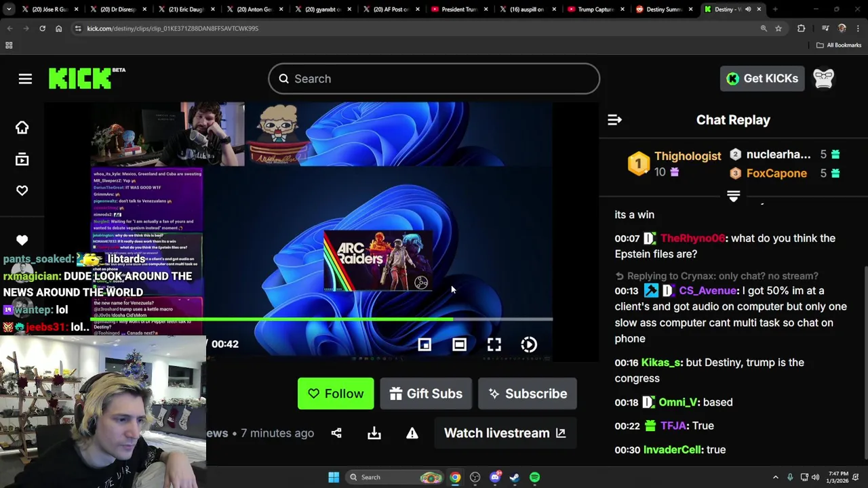Screen dimensions: 868x488
Task: Open playback speed settings in player
Action: click(x=529, y=344)
